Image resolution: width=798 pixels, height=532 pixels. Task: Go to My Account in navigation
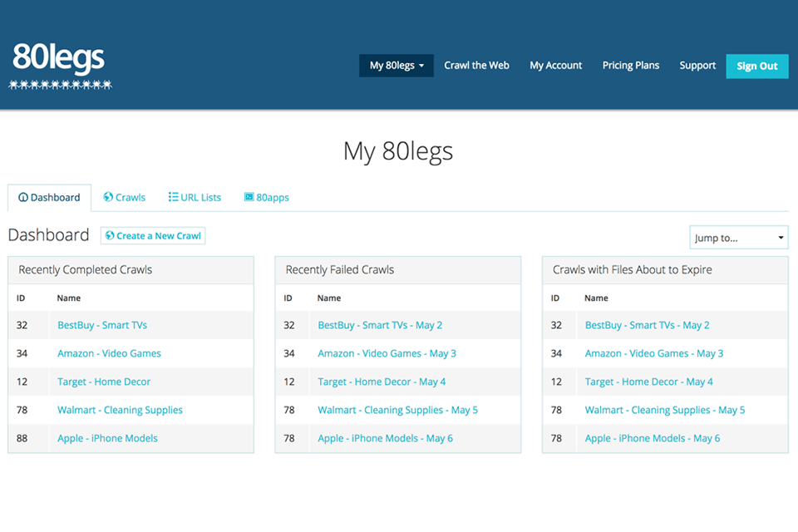pyautogui.click(x=556, y=66)
